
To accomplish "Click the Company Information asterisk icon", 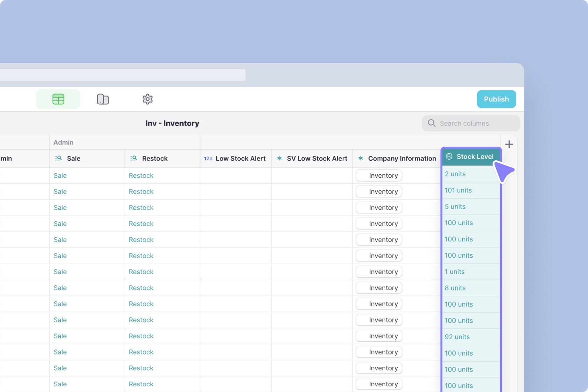I will [x=360, y=158].
